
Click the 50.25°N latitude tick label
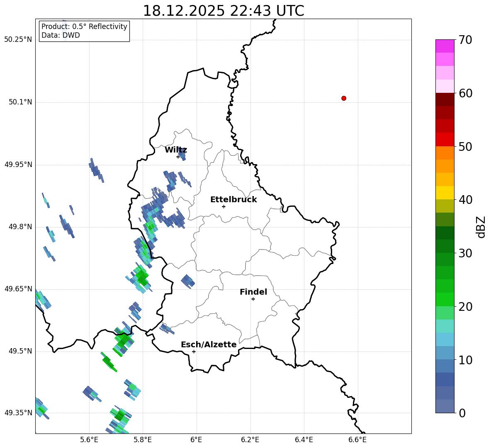click(x=18, y=40)
